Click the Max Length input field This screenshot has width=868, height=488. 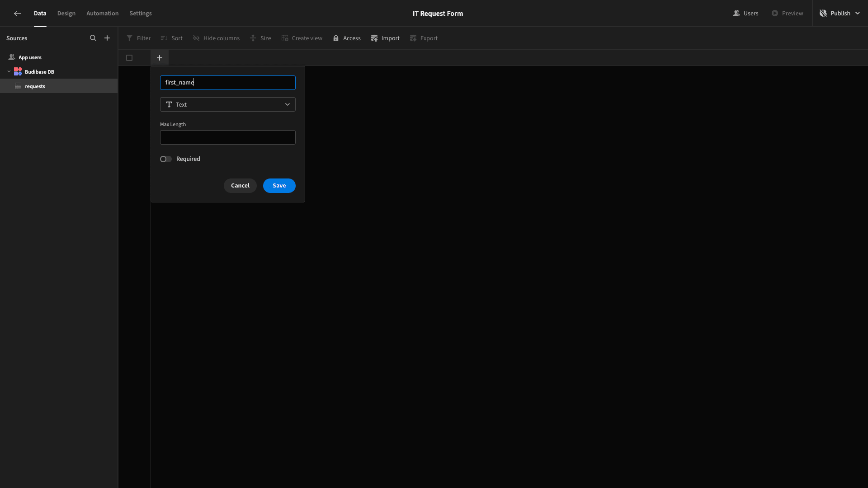point(228,137)
